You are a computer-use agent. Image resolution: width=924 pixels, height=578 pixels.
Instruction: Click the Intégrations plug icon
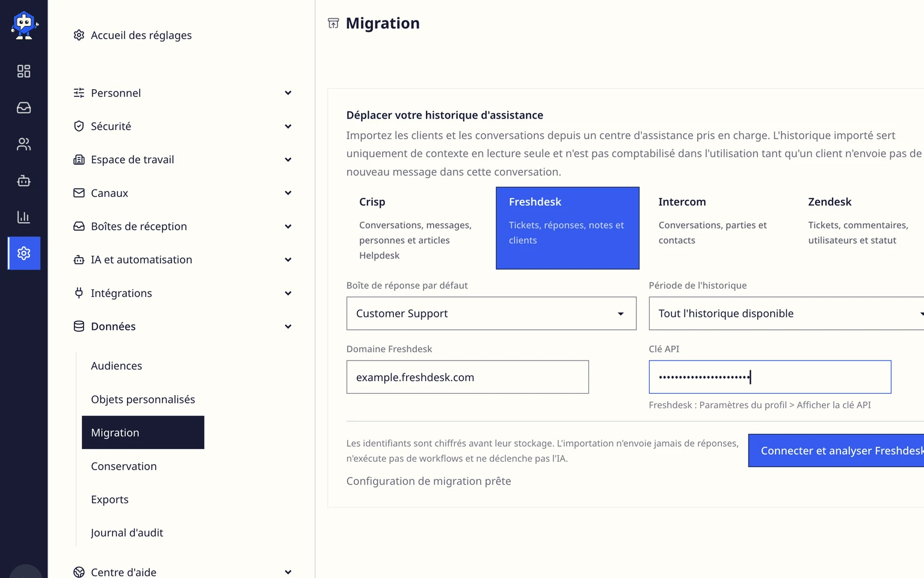coord(79,293)
